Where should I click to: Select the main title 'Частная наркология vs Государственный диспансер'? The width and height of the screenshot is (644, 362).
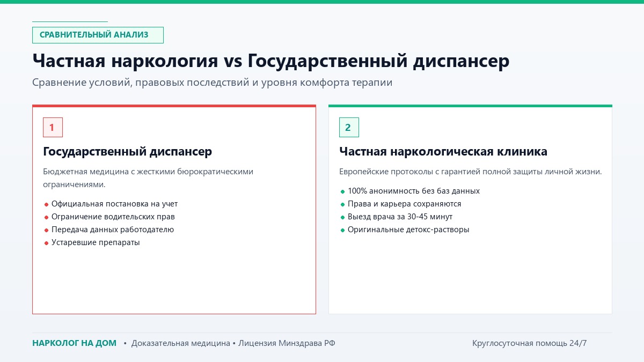[270, 61]
